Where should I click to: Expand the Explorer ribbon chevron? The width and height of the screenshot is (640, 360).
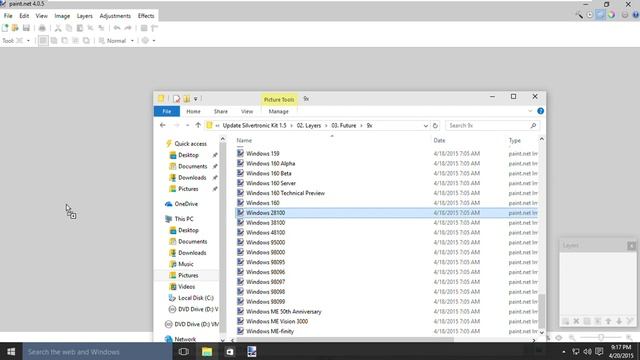click(530, 111)
